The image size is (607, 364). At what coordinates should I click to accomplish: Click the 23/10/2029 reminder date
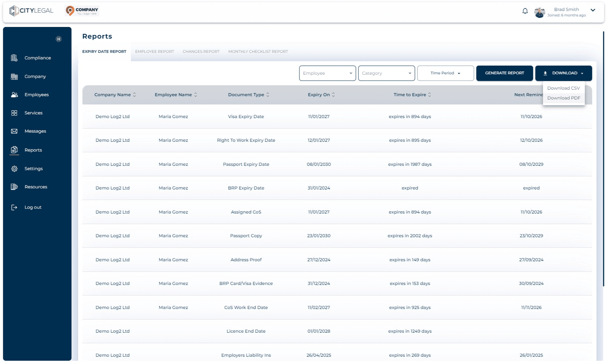[x=531, y=236]
